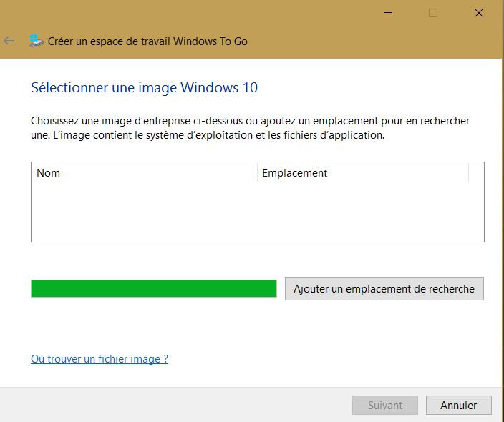The height and width of the screenshot is (422, 504).
Task: Click the title 'Créer un espace de travail Windows To Go'
Action: tap(147, 41)
